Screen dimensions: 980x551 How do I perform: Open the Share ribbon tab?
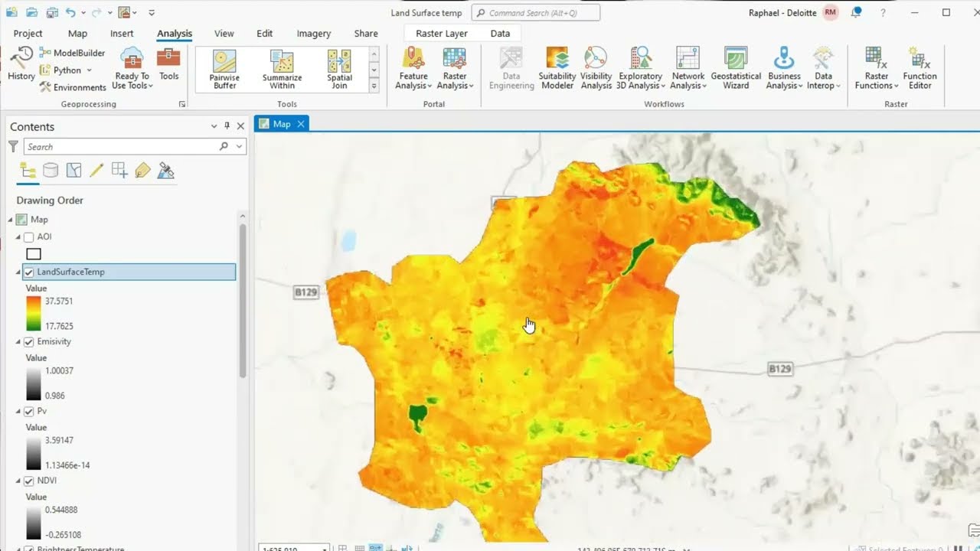click(x=366, y=34)
